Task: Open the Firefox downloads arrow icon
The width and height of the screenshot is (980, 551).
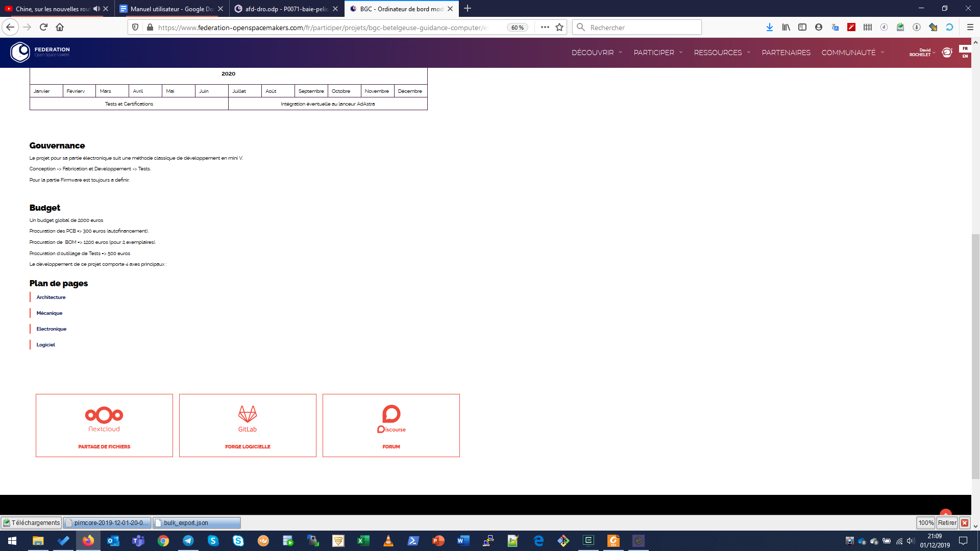Action: (x=769, y=27)
